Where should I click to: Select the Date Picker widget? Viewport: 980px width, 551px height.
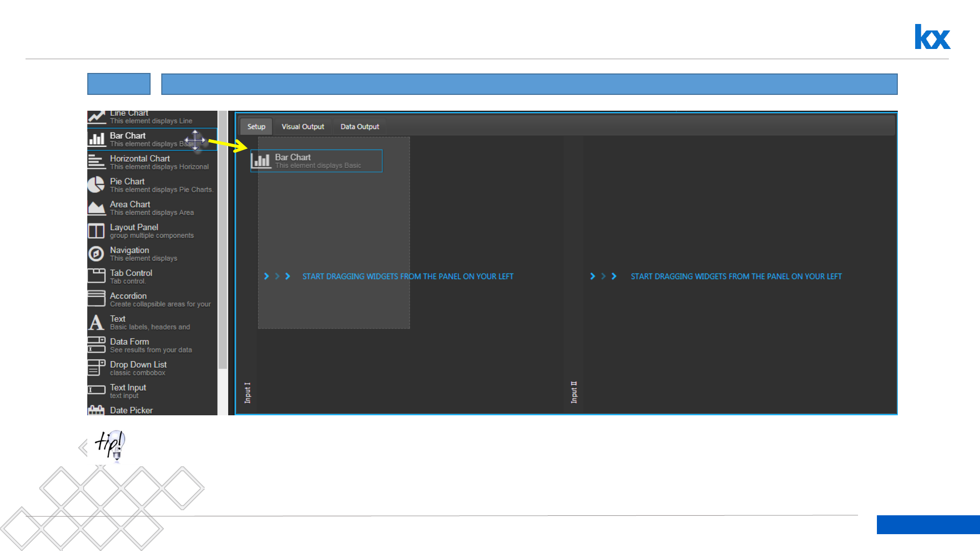[131, 410]
